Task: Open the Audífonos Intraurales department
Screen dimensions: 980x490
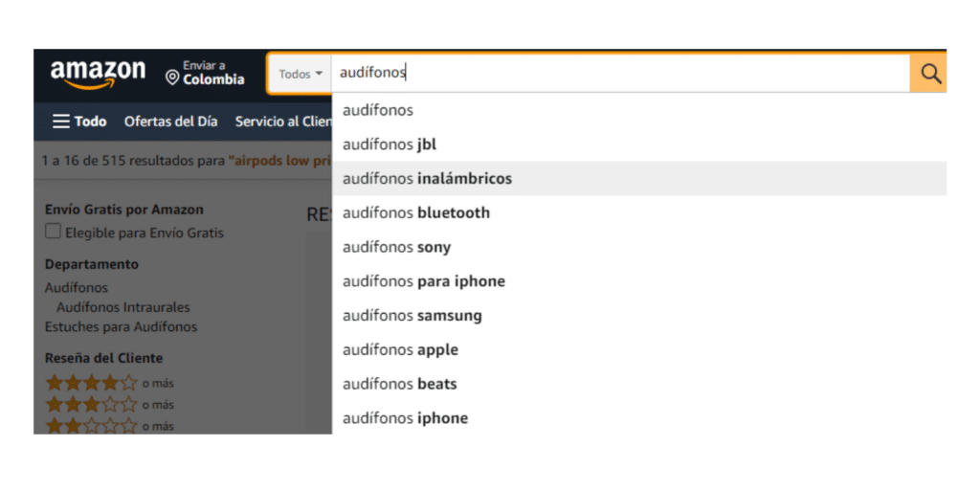Action: point(123,307)
